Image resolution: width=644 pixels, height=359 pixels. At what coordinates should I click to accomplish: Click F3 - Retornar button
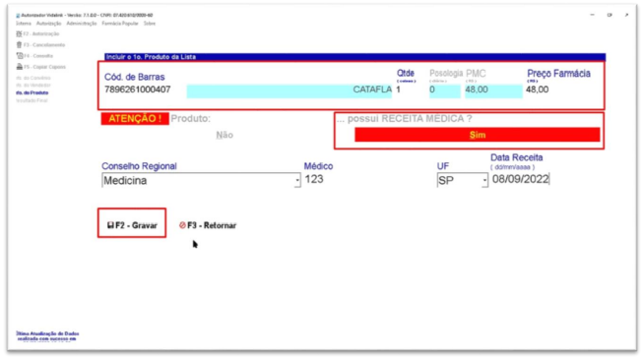coord(208,225)
